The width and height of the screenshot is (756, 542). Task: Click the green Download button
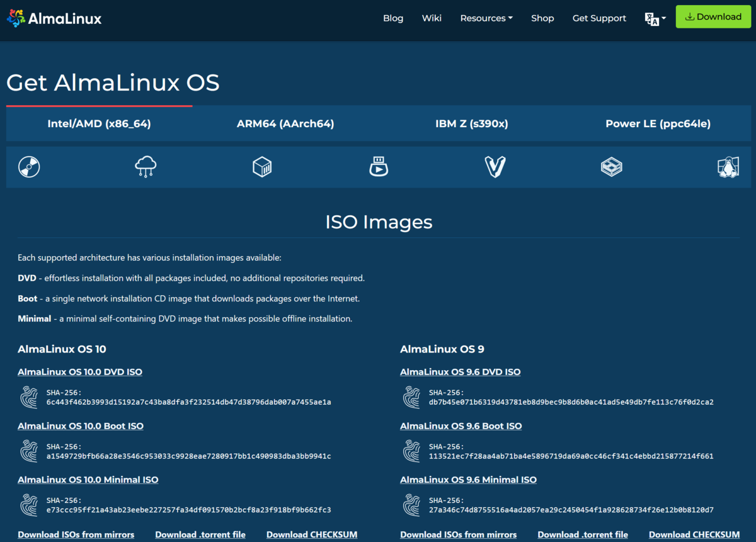(714, 17)
